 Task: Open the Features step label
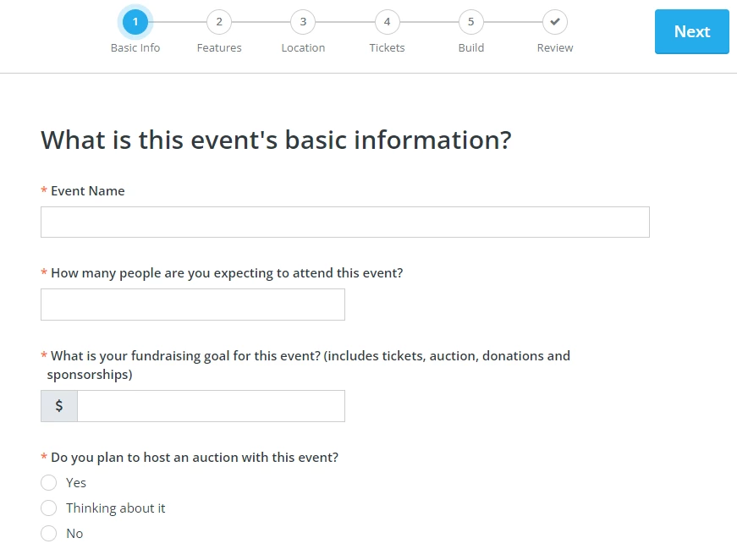click(x=218, y=47)
